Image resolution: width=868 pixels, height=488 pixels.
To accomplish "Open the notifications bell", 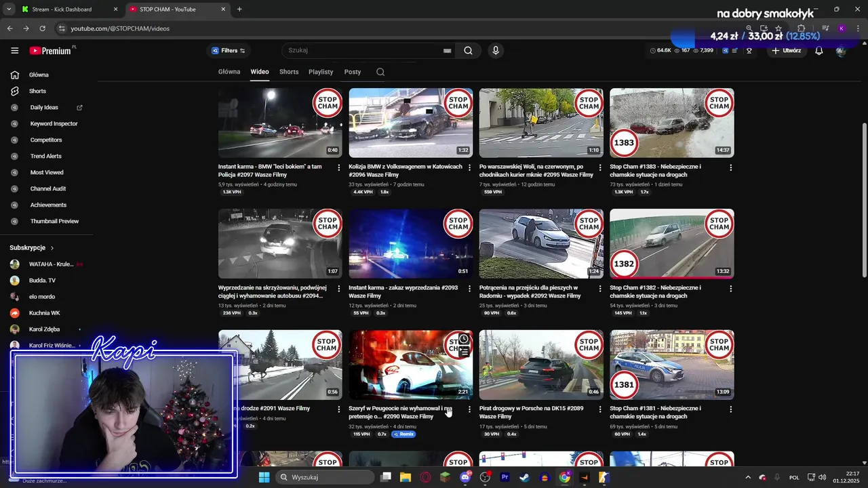I will [818, 50].
